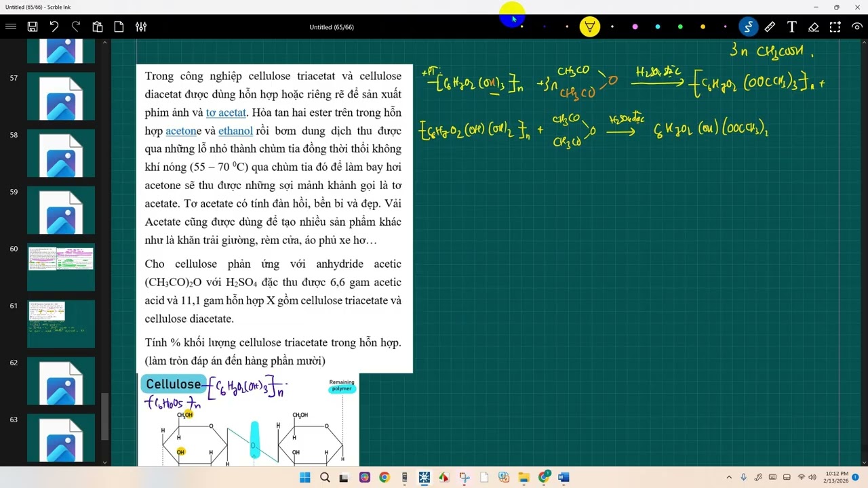Undo the last stroke
Screen dimensions: 868x488
pyautogui.click(x=54, y=27)
